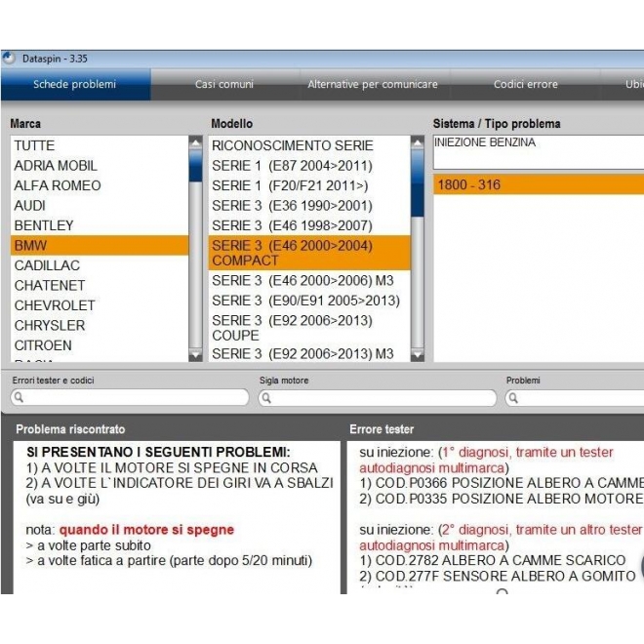Open Alternative per comunicare tab
Image resolution: width=644 pixels, height=644 pixels.
click(x=373, y=85)
